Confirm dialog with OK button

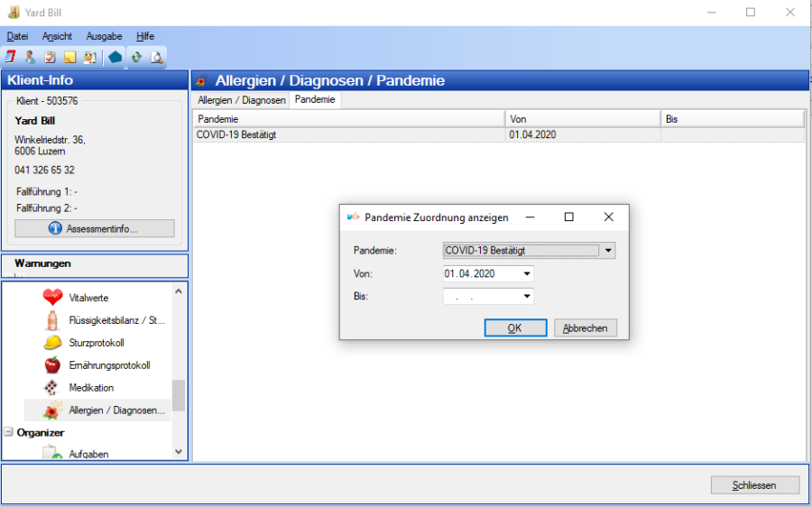tap(515, 327)
